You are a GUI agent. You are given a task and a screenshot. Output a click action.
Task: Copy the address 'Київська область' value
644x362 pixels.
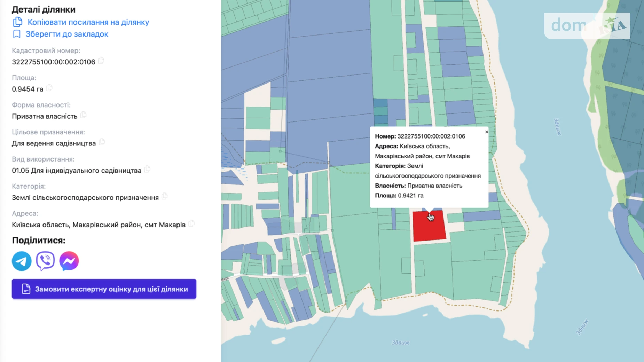pos(191,224)
